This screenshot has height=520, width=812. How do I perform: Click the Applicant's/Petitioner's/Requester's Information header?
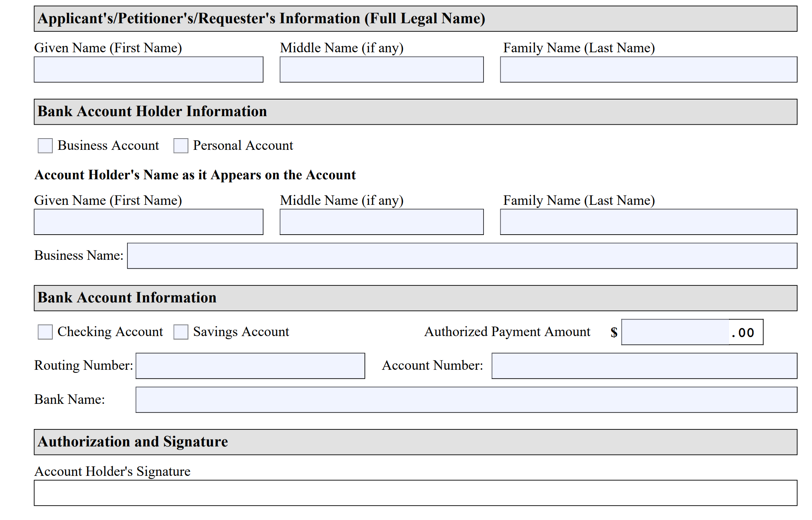[415, 19]
